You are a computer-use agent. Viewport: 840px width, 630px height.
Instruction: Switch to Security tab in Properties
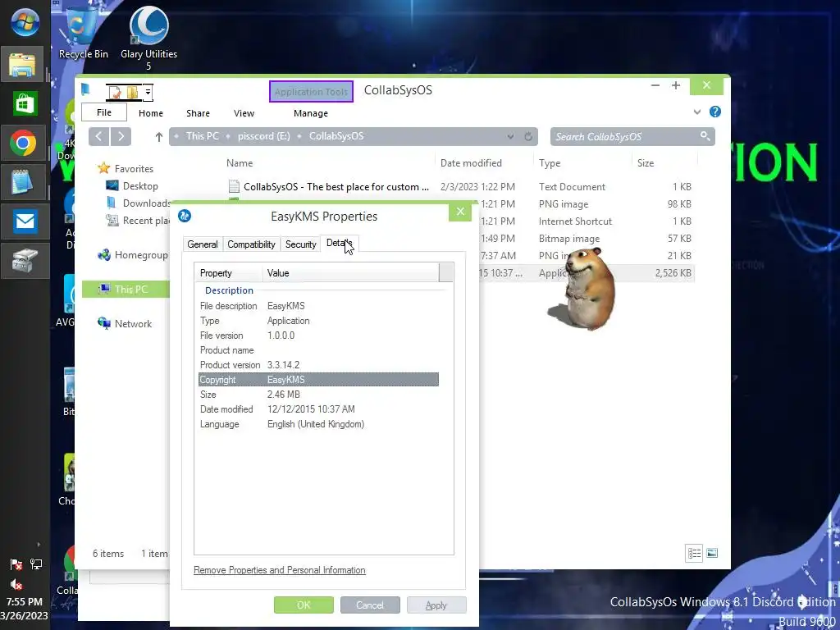coord(300,244)
